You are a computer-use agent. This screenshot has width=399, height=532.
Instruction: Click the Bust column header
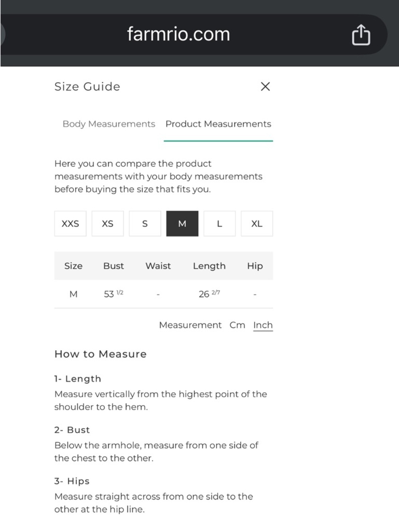[x=114, y=266]
